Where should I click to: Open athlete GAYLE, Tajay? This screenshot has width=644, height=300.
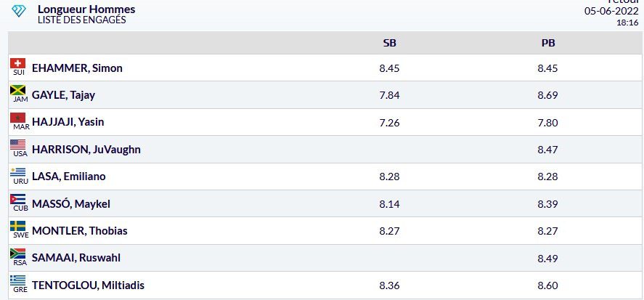(63, 95)
